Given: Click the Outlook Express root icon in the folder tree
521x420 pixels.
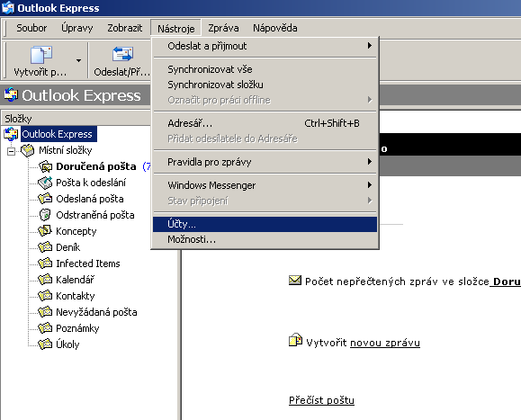Looking at the screenshot, I should pyautogui.click(x=11, y=134).
